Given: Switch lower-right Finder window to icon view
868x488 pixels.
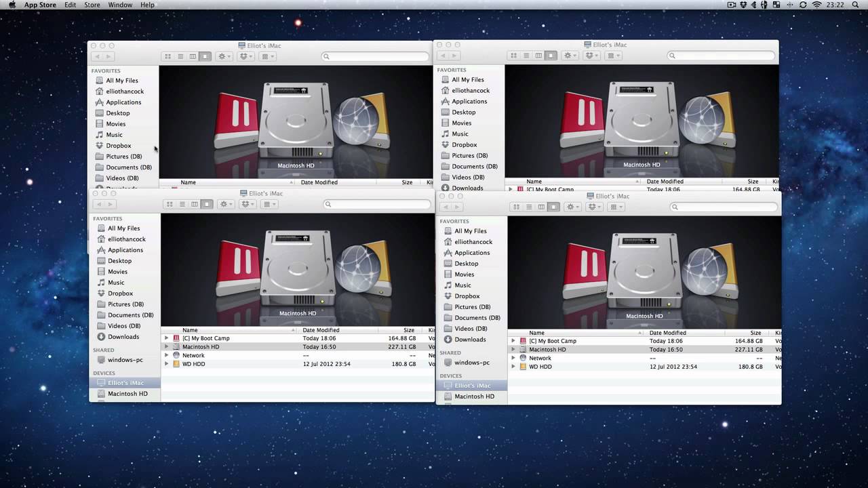Looking at the screenshot, I should [x=517, y=207].
